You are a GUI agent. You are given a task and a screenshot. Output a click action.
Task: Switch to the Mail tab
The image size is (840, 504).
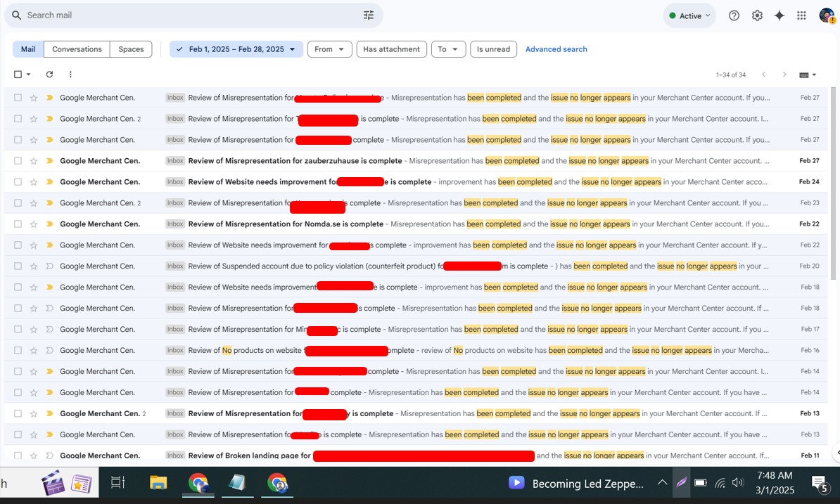click(28, 49)
